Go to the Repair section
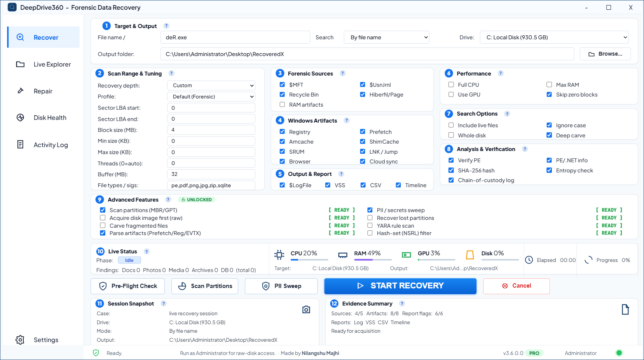The image size is (644, 360). [44, 91]
